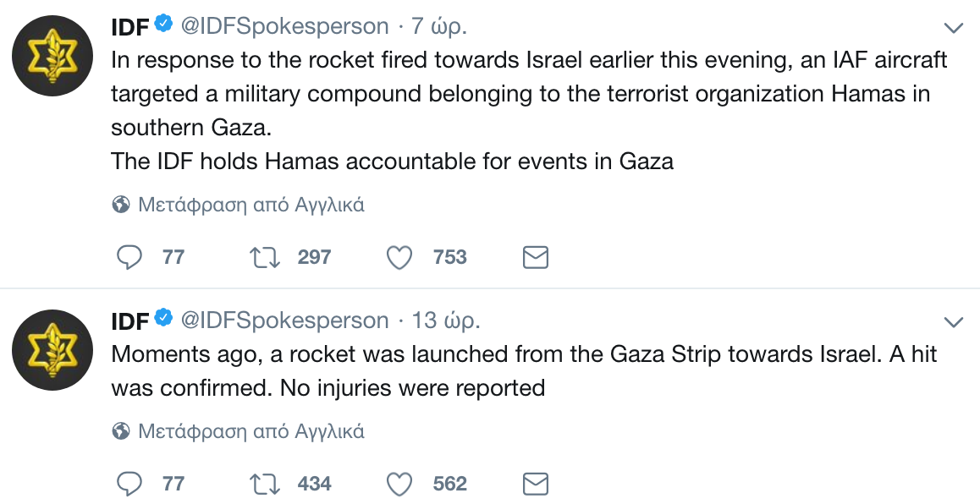The image size is (980, 504).
Task: Reply to the rocket launched tweet
Action: point(129,484)
